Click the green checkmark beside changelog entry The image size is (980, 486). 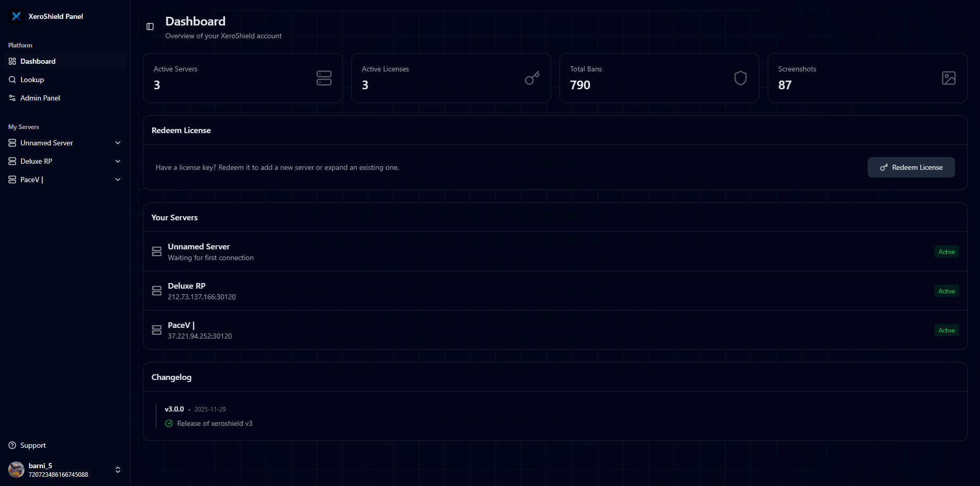pos(168,423)
